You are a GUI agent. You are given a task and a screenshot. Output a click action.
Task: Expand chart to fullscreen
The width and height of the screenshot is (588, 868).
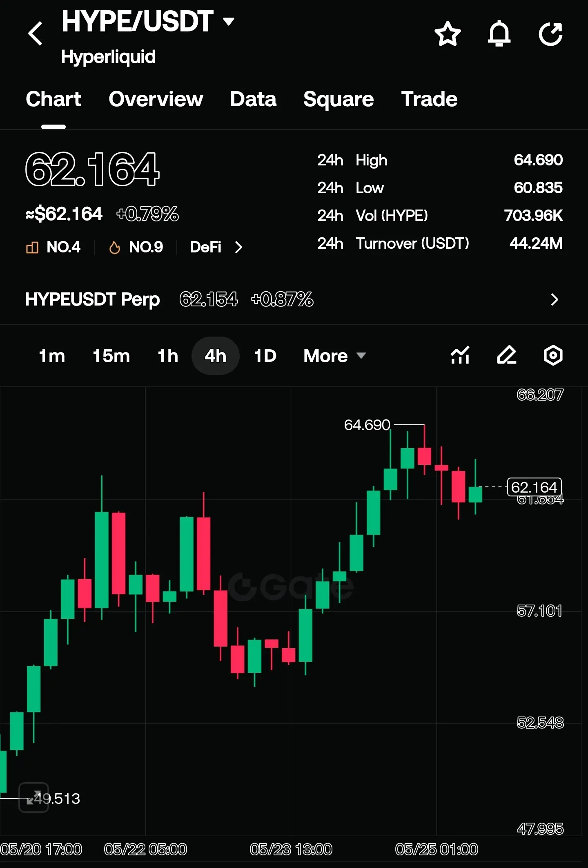coord(34,797)
